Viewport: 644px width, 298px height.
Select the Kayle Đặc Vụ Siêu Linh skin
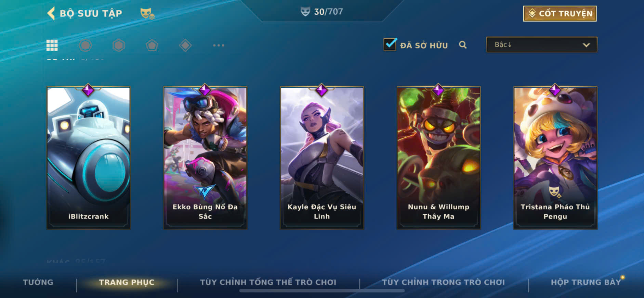[x=322, y=158]
